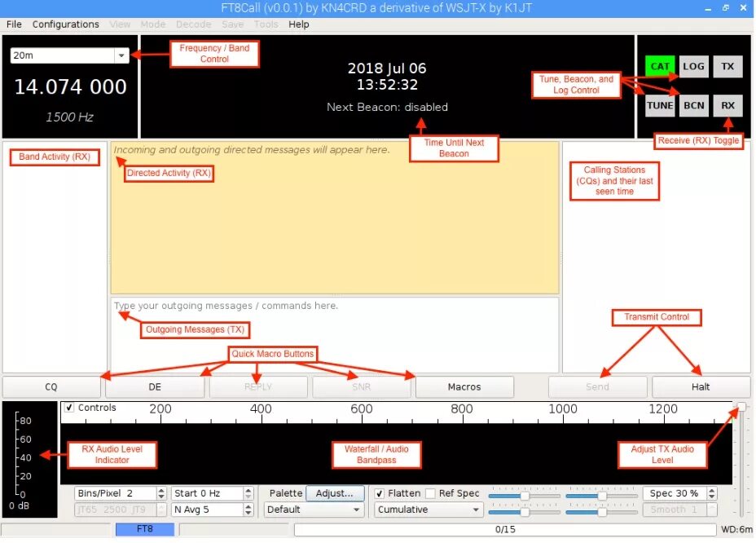The image size is (756, 543).
Task: Click the JT65 2500 JT9 spinner arrows
Action: tap(161, 510)
